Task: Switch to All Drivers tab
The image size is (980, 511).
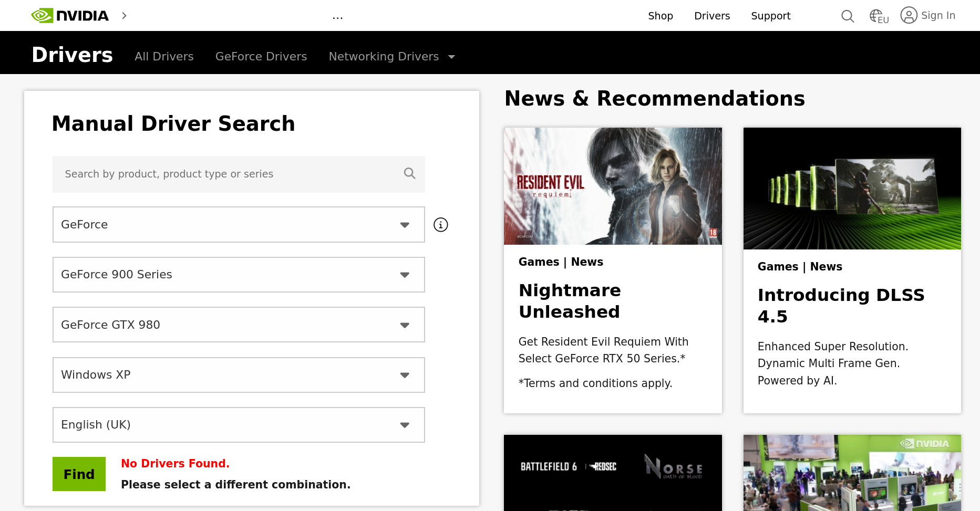Action: click(x=164, y=56)
